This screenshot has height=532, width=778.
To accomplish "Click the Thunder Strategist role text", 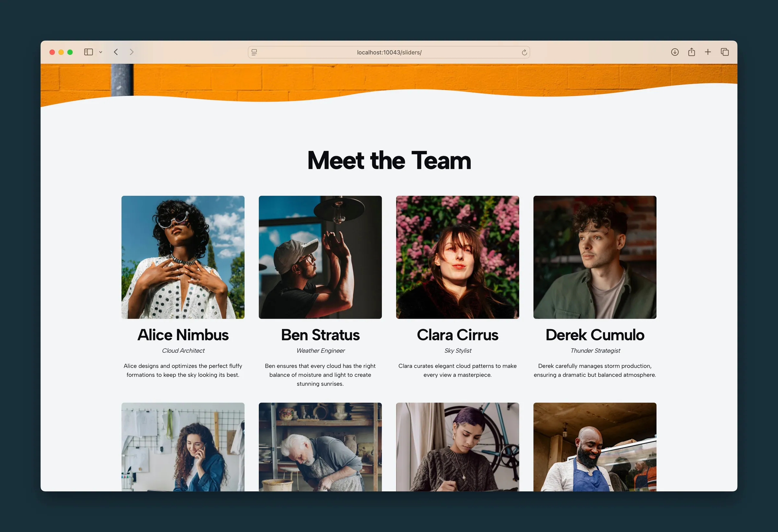I will click(595, 350).
